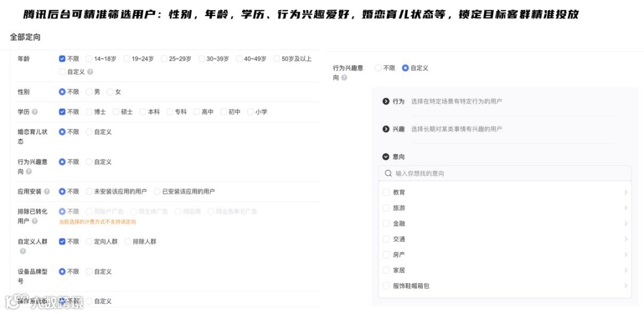644x314 pixels.
Task: Check the 家居 intent checkbox
Action: tap(386, 270)
